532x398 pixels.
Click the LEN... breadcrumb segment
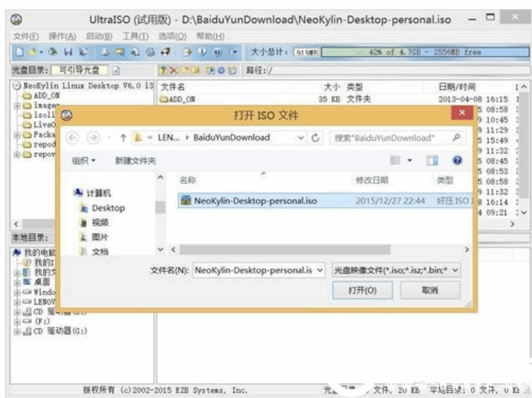click(168, 137)
